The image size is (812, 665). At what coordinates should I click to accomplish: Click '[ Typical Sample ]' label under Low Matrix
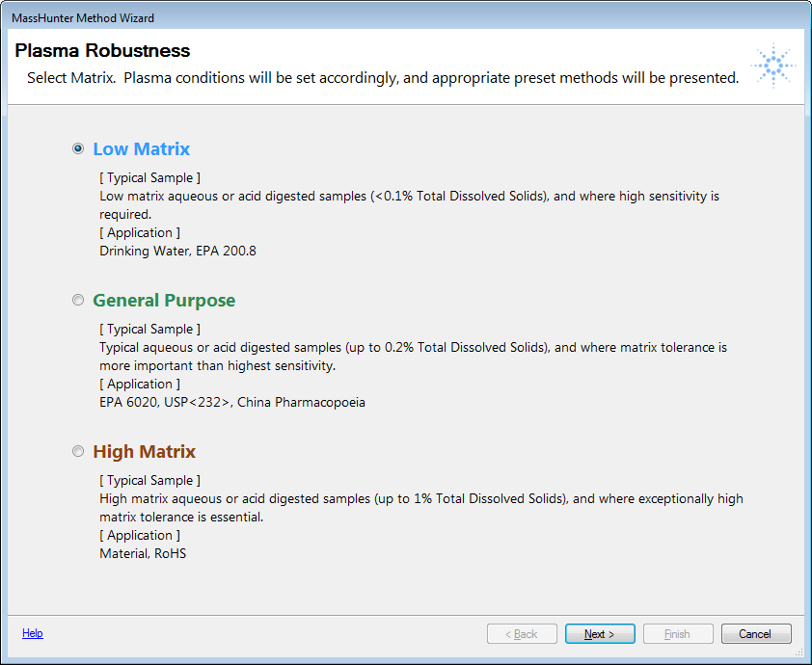tap(149, 178)
